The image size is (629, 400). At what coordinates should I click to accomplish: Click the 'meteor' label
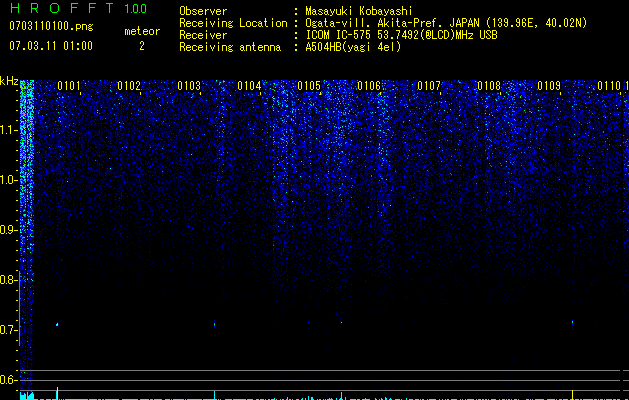click(142, 31)
